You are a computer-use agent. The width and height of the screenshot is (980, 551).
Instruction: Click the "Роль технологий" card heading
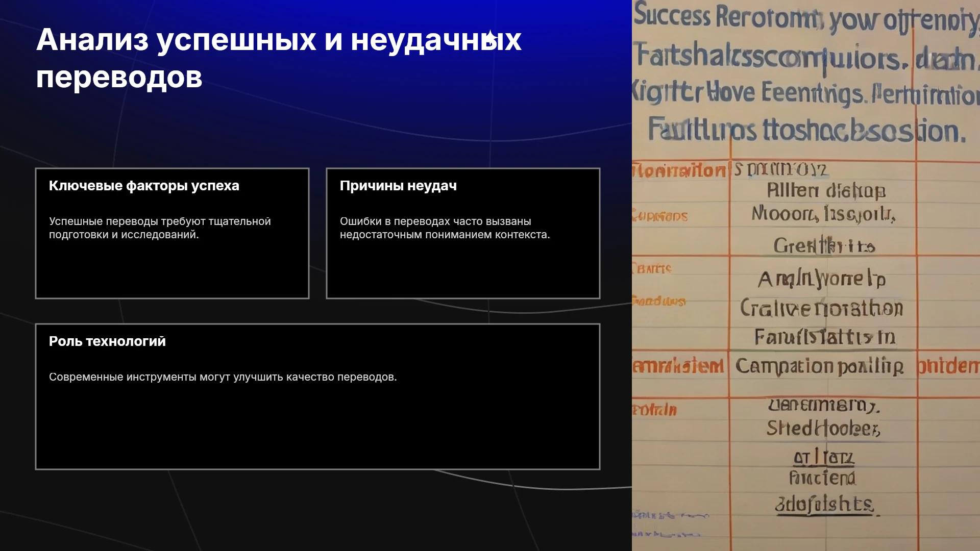pyautogui.click(x=107, y=341)
